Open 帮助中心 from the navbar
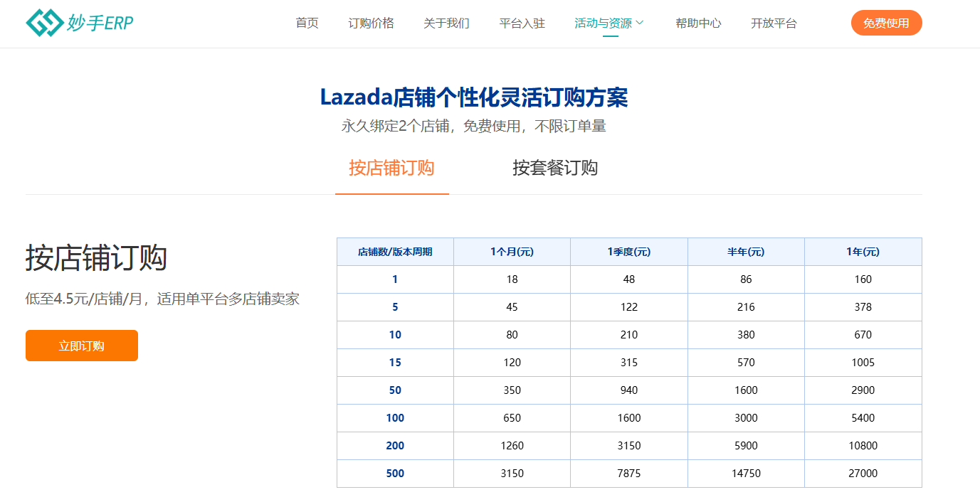This screenshot has height=502, width=980. (698, 23)
